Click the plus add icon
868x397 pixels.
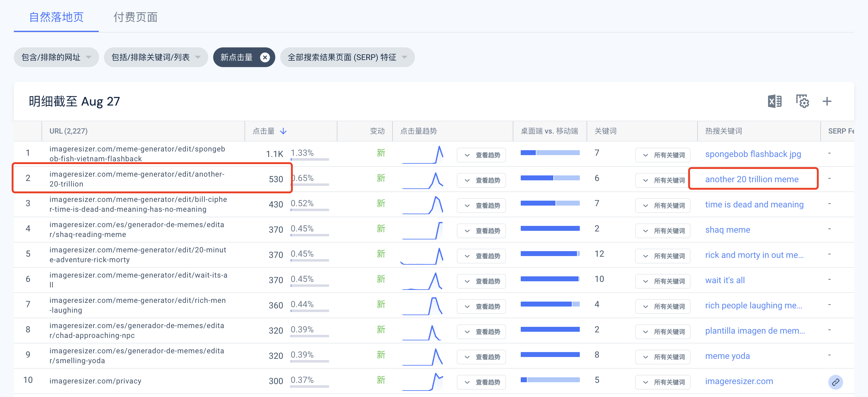tap(826, 101)
